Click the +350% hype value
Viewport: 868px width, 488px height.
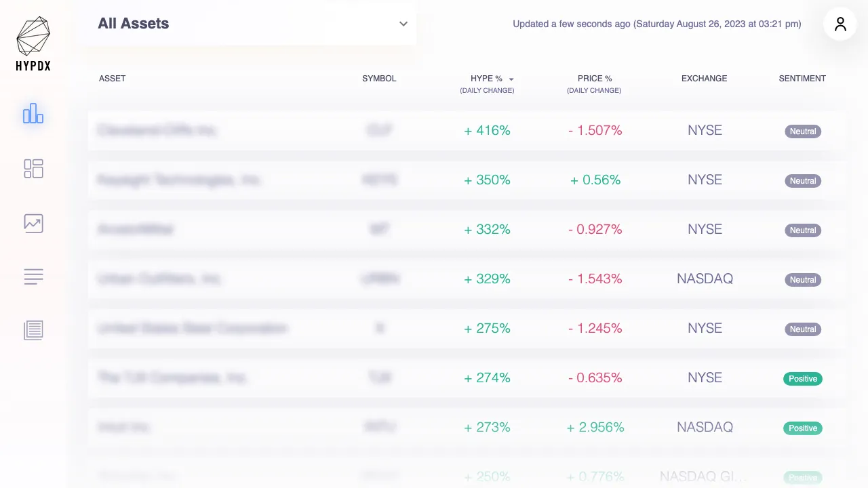[487, 180]
